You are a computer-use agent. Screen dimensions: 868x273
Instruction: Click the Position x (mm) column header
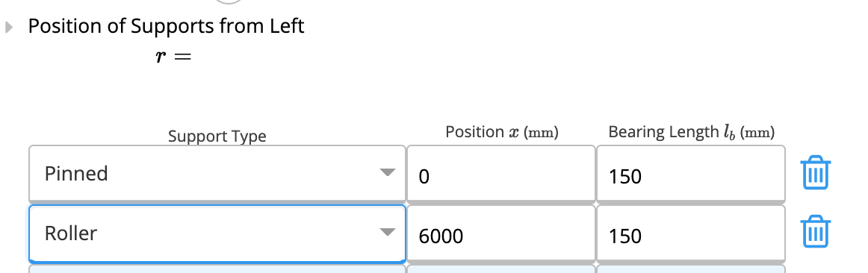[x=501, y=132]
